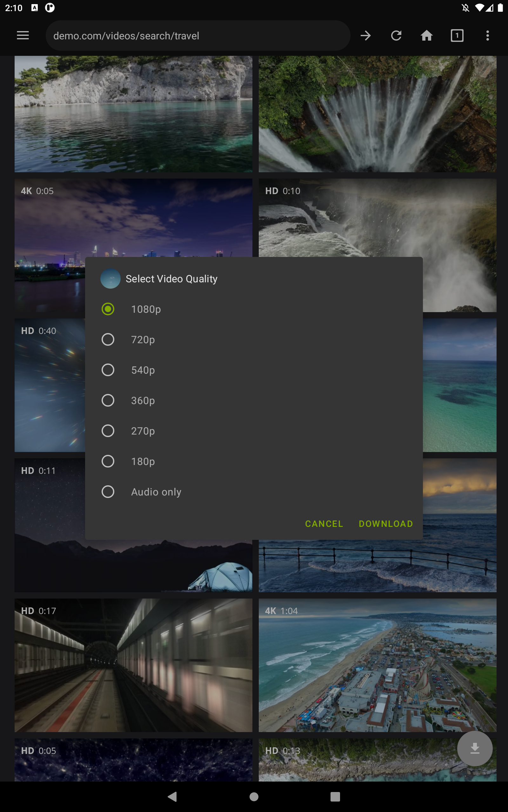Tap the Android recent apps square button
The height and width of the screenshot is (812, 508).
coord(335,796)
